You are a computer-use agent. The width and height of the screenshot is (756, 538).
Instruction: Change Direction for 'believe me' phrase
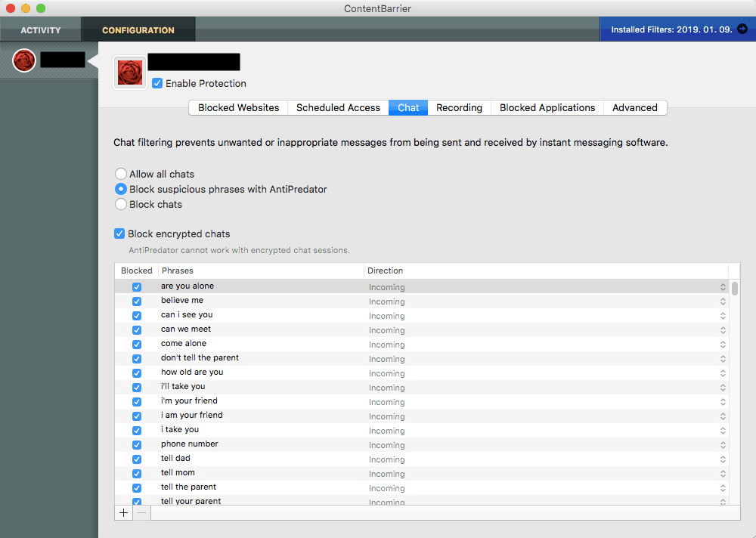(723, 301)
